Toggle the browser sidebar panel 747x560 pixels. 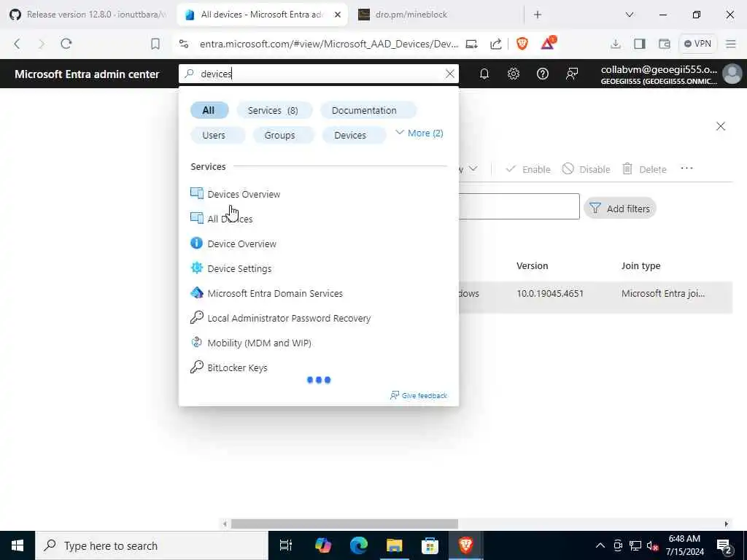(639, 44)
